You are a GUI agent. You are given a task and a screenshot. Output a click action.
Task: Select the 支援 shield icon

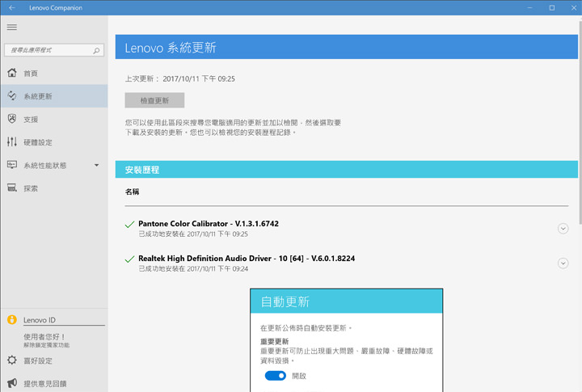click(x=11, y=120)
